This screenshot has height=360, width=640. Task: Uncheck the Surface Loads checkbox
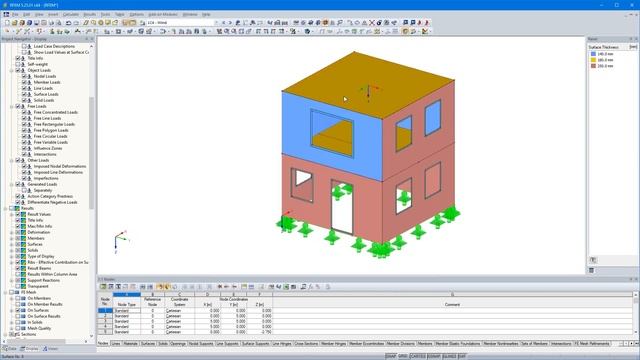click(24, 94)
